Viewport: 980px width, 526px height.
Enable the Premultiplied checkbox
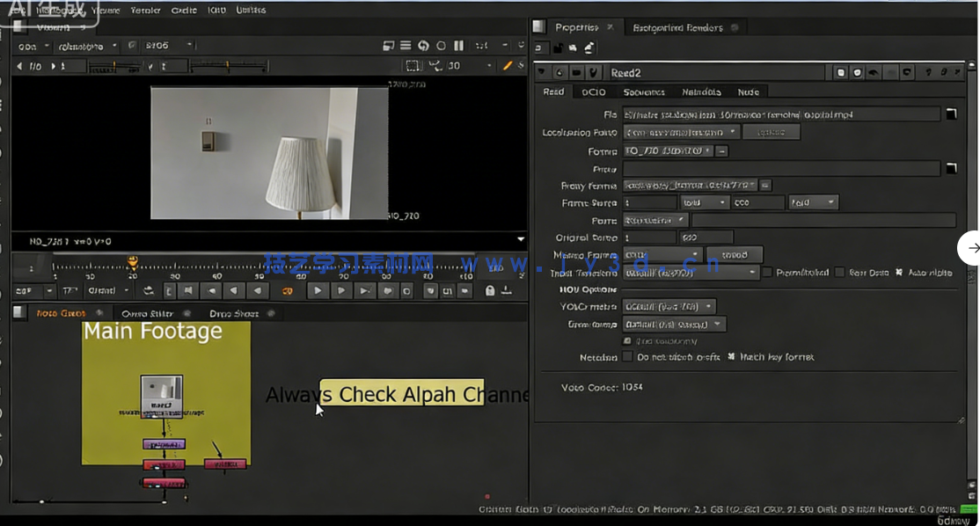767,273
